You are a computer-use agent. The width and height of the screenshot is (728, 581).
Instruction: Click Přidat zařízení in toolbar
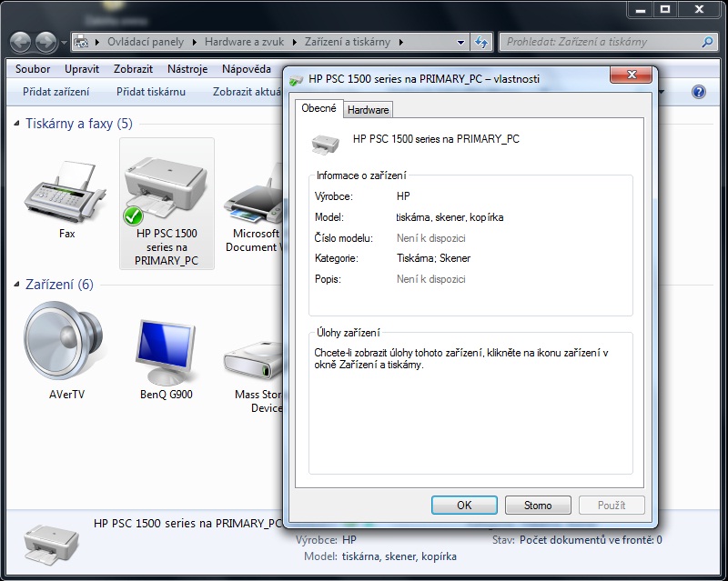(56, 92)
